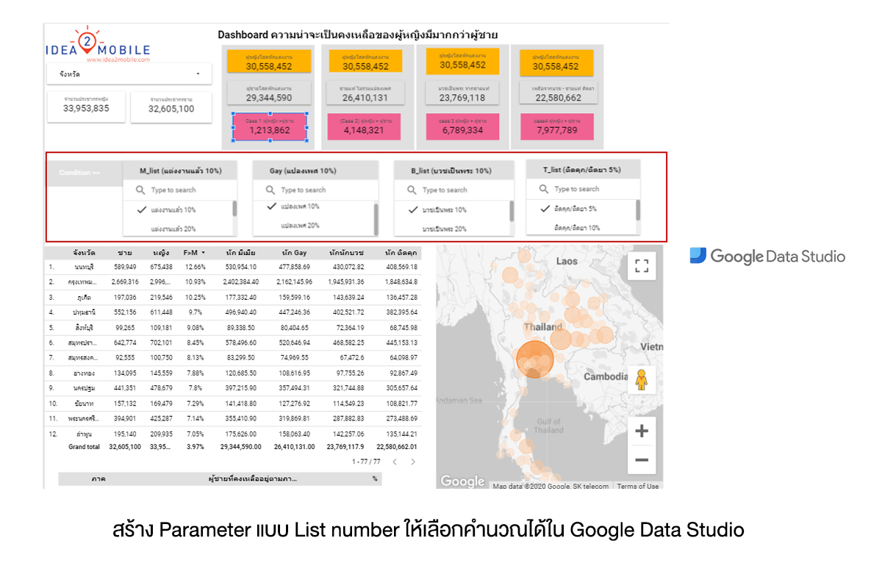
Task: Click scorecard showing 32,605,100
Action: point(171,107)
